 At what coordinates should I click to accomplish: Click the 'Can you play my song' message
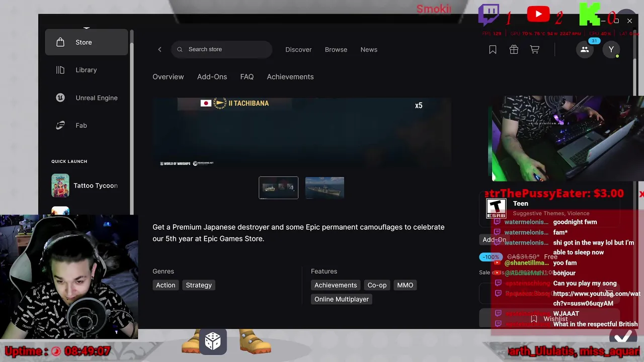point(585,284)
